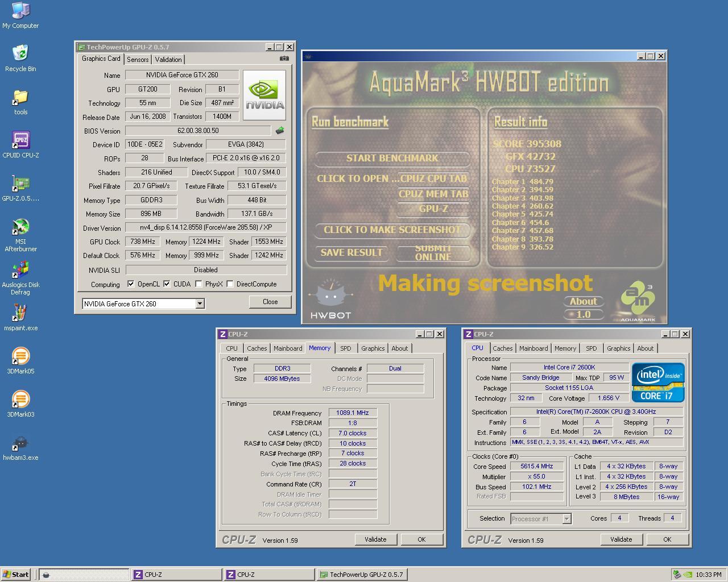The image size is (728, 582).
Task: Click Intel Core i7 logo in CPU-Z
Action: tap(658, 383)
